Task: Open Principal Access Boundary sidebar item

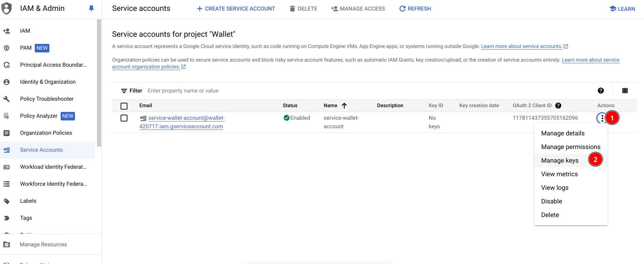Action: point(47,65)
